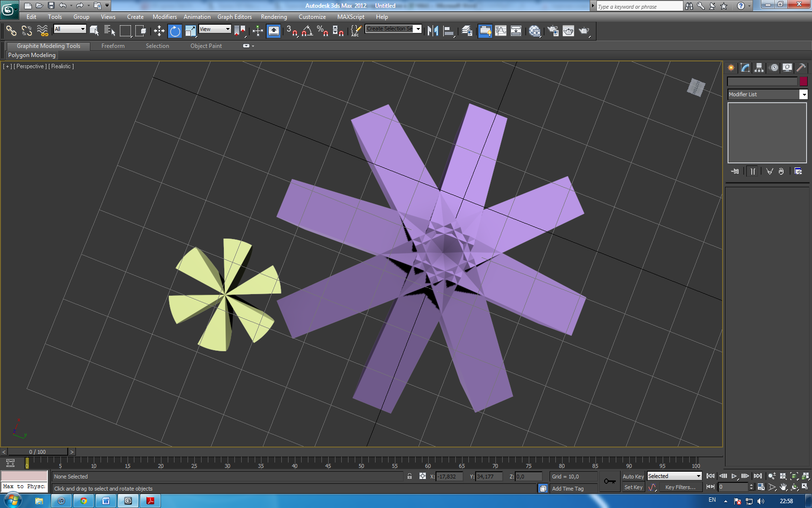Toggle the Graphite Modeling Tools ribbon button

pos(485,31)
